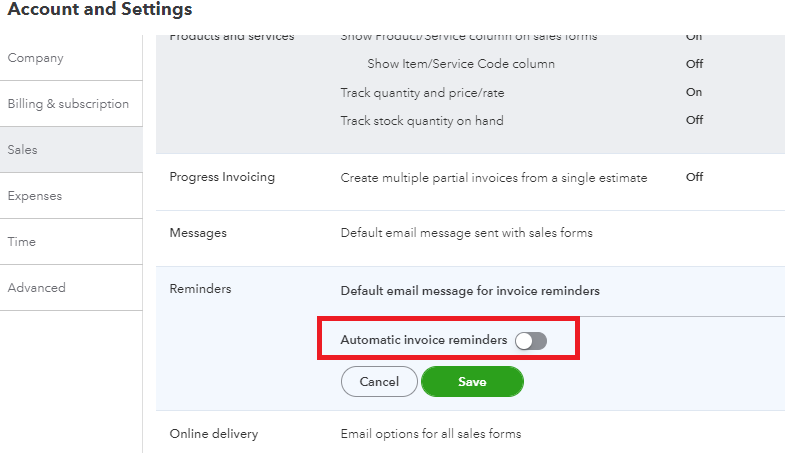Click the Reminders section heading
Screen dimensions: 785x461
click(200, 289)
